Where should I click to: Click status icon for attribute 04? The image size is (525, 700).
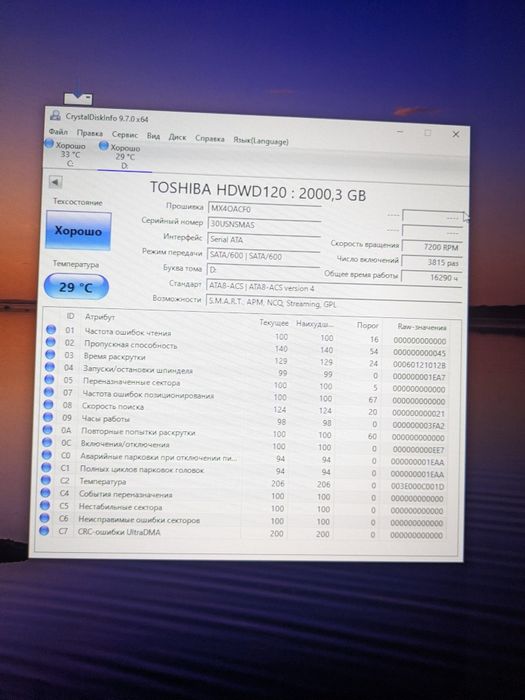(50, 367)
